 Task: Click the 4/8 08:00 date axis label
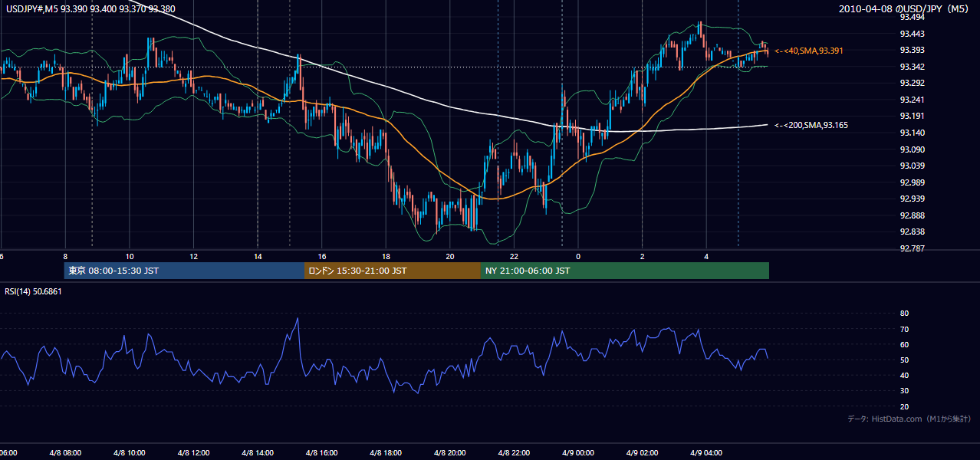click(65, 453)
